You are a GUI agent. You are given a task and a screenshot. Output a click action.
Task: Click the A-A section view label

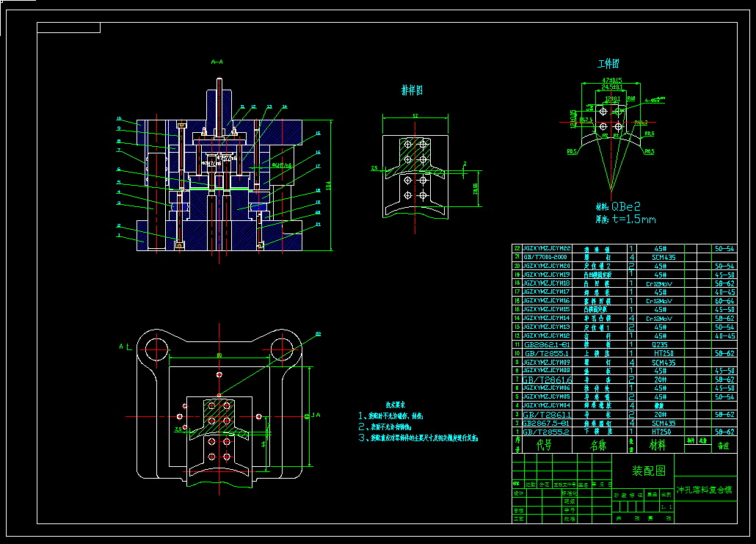point(217,62)
